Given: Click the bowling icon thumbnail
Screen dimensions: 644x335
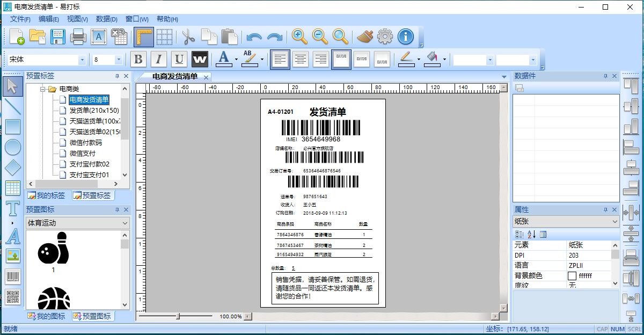Looking at the screenshot, I should [x=53, y=248].
